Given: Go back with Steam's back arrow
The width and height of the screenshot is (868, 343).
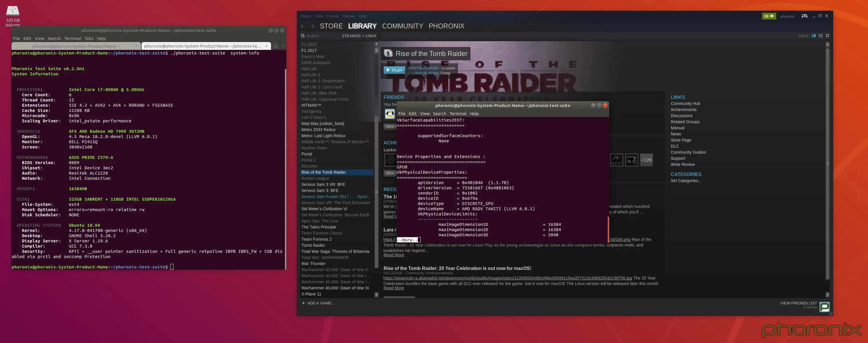Looking at the screenshot, I should click(303, 26).
